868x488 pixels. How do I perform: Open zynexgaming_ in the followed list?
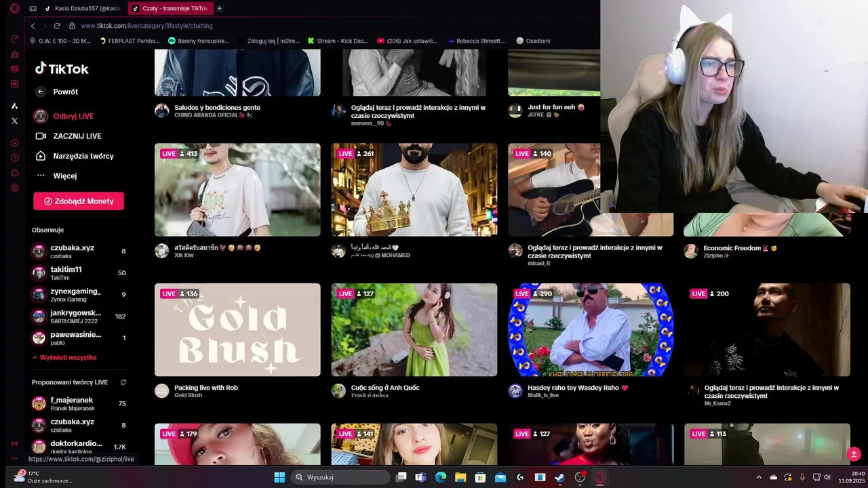point(79,294)
